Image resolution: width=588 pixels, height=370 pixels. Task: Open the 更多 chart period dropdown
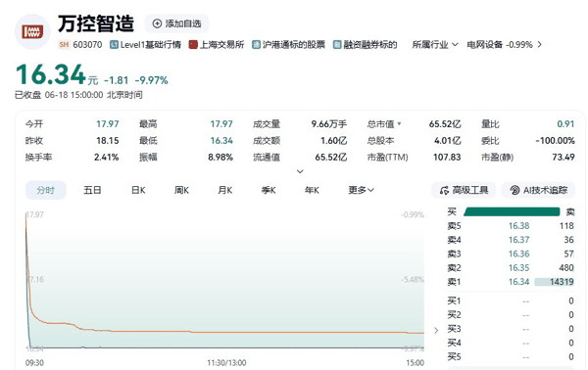[x=361, y=190]
